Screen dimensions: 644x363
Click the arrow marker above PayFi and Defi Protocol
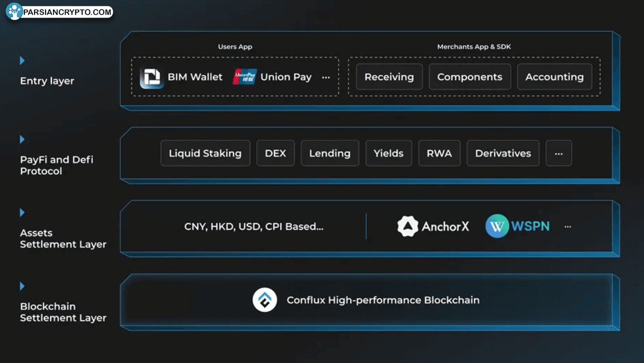pyautogui.click(x=22, y=139)
